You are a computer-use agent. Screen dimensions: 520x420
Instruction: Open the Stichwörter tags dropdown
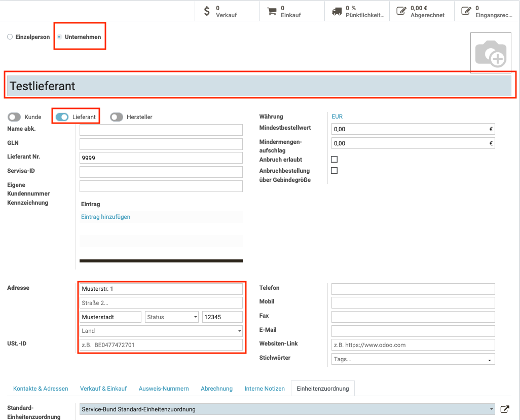pyautogui.click(x=413, y=359)
